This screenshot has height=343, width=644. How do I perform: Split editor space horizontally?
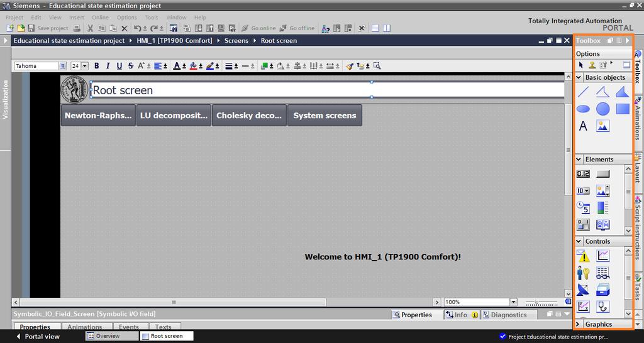point(375,28)
